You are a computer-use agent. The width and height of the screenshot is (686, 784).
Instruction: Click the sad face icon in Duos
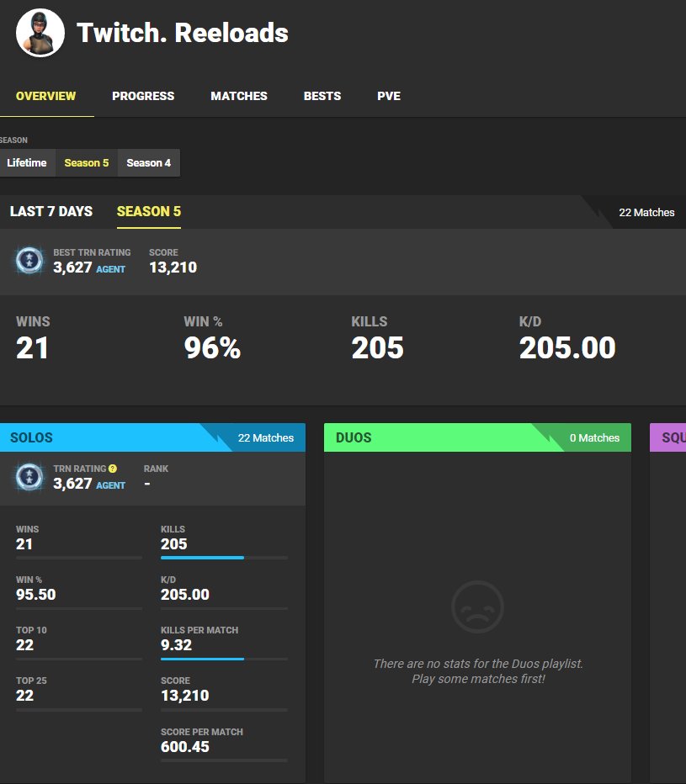[477, 607]
